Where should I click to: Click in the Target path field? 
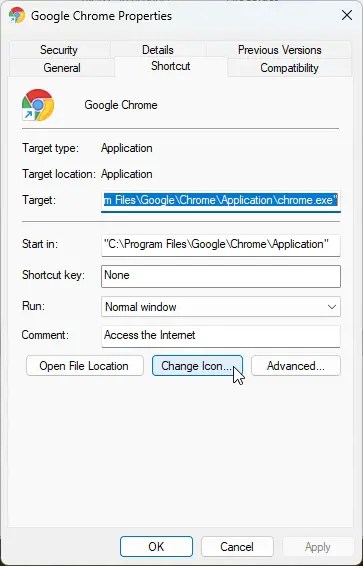[221, 200]
